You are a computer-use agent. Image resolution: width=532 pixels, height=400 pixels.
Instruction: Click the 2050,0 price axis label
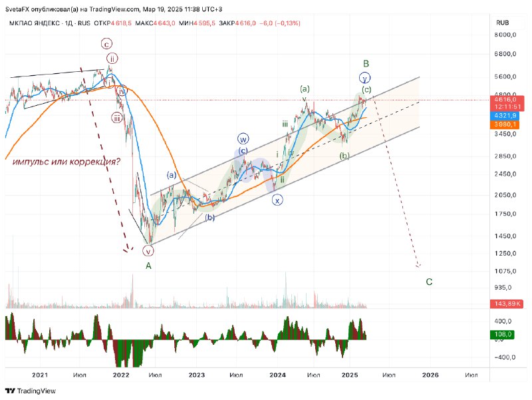(505, 195)
